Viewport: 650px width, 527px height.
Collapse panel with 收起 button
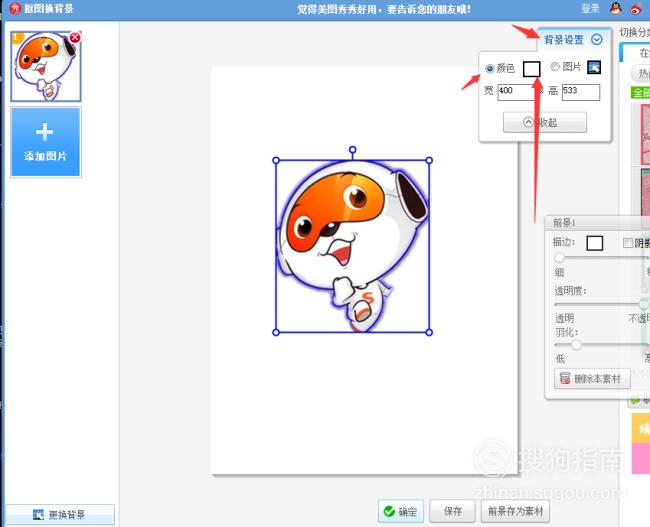coord(545,122)
